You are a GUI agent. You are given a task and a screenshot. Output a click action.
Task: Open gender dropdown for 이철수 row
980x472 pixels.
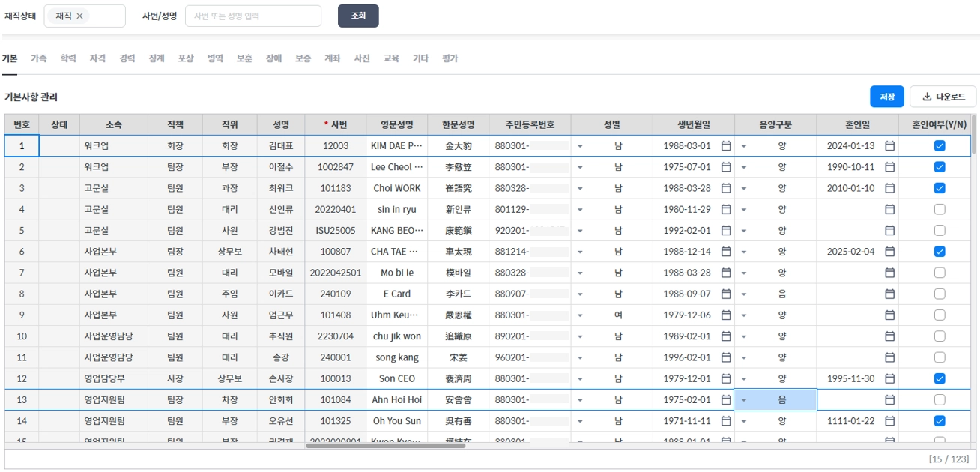(x=580, y=167)
